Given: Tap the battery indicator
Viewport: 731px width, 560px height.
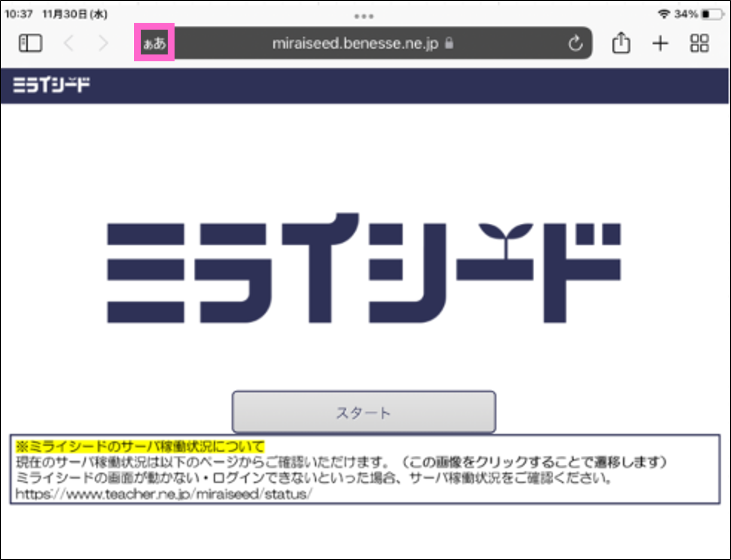Looking at the screenshot, I should (x=713, y=14).
